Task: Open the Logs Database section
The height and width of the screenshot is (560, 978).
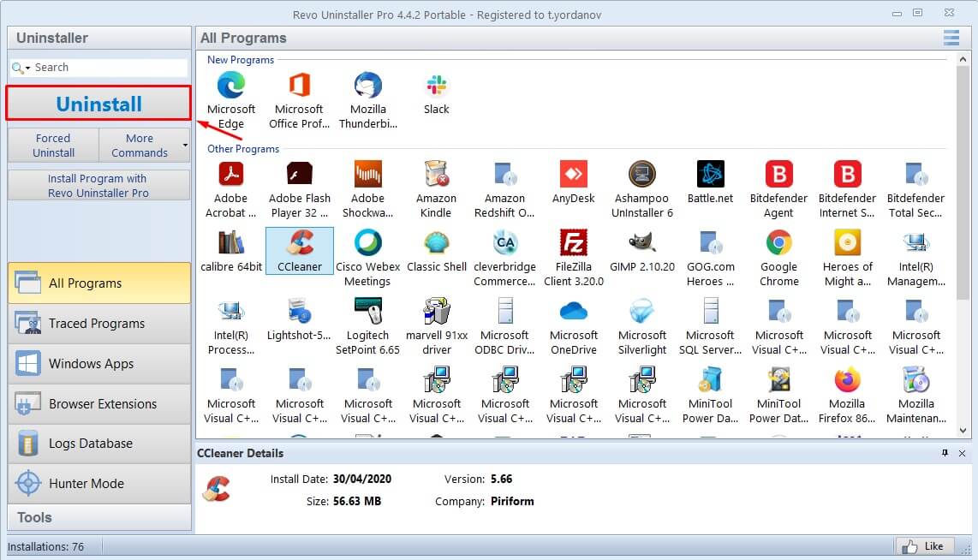Action: 99,444
